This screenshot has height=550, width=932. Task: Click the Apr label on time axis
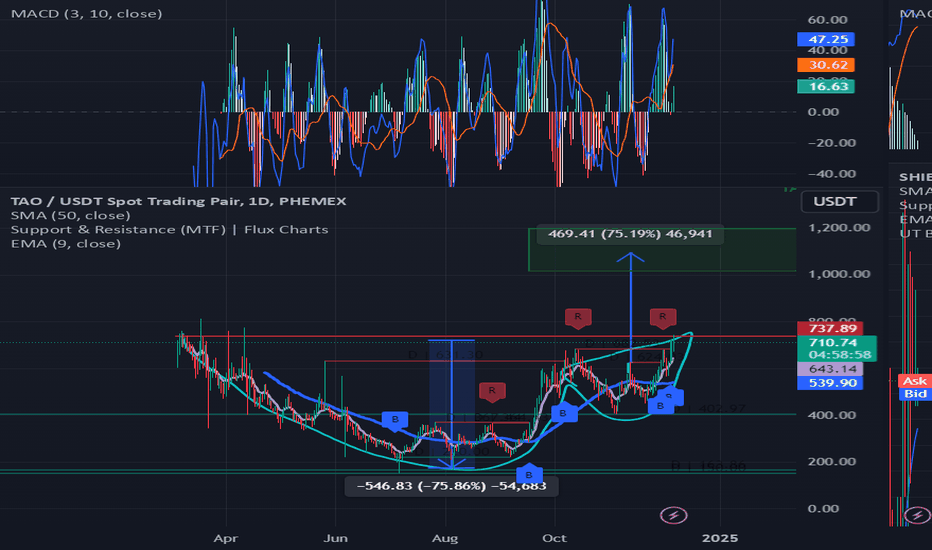pos(226,538)
